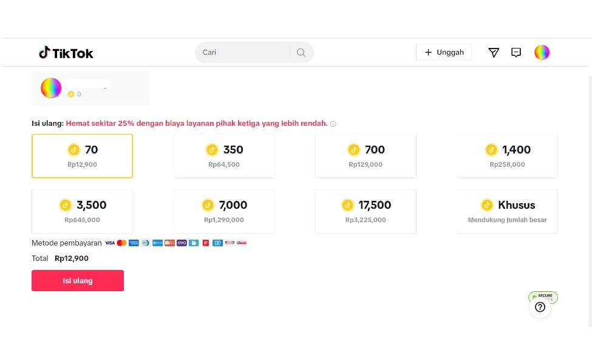Open the profile avatar menu
Screen dimensions: 592x364
click(x=542, y=52)
